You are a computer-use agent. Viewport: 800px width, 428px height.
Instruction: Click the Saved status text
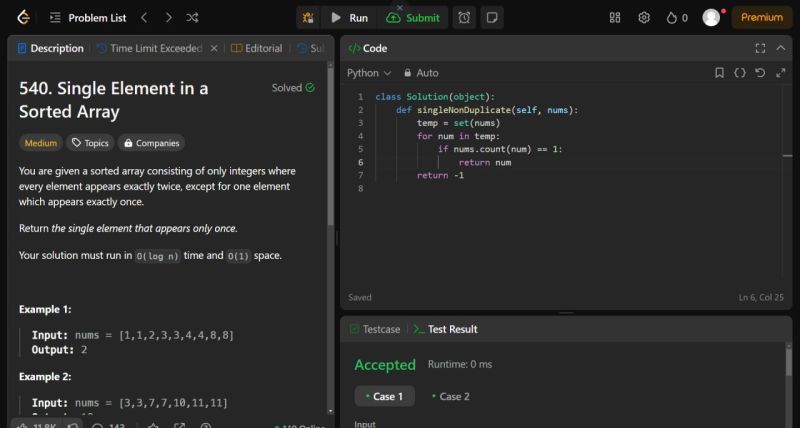click(x=360, y=297)
